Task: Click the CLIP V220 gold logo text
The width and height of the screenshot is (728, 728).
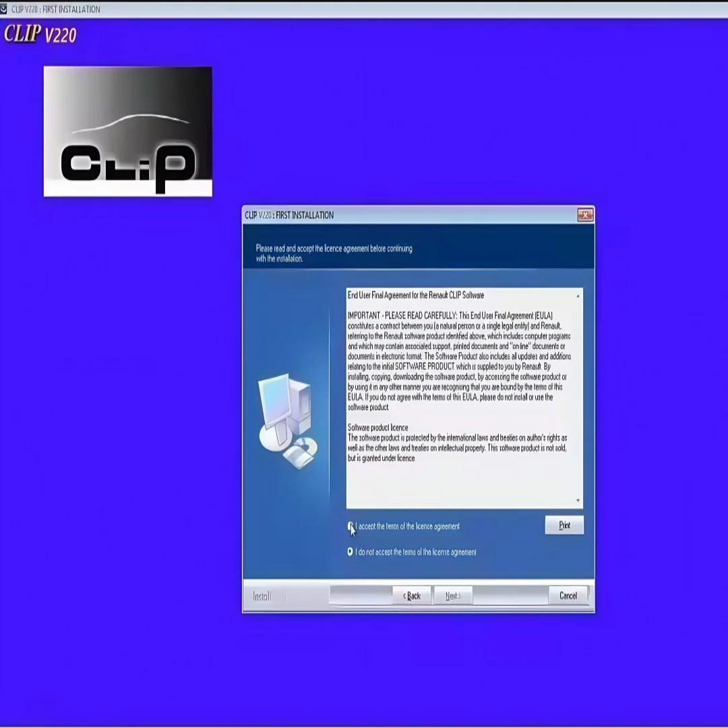Action: (x=40, y=34)
